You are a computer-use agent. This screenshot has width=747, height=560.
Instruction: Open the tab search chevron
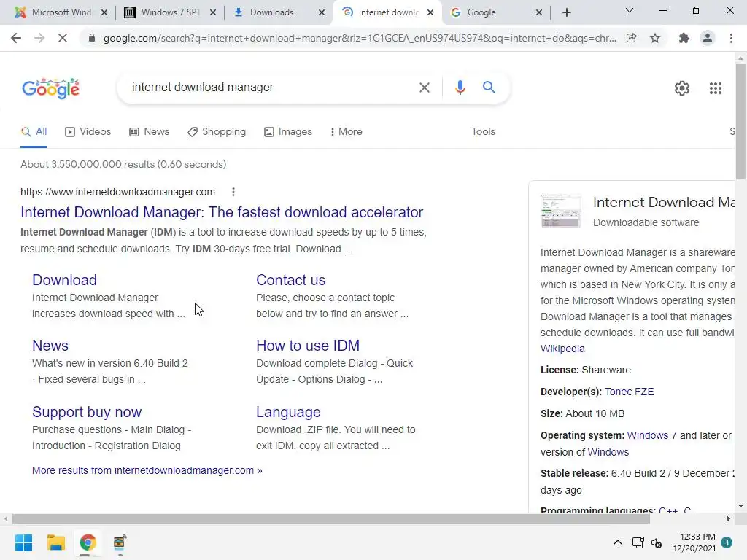point(630,10)
